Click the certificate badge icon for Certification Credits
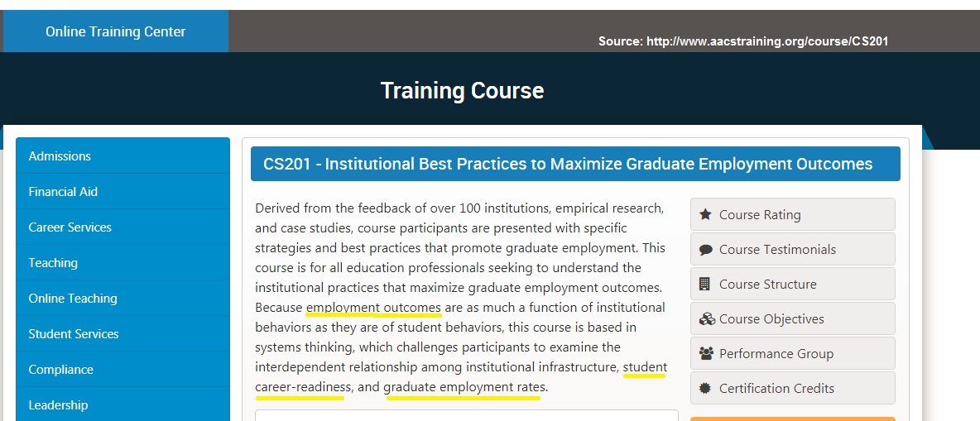This screenshot has width=980, height=421. pos(706,389)
